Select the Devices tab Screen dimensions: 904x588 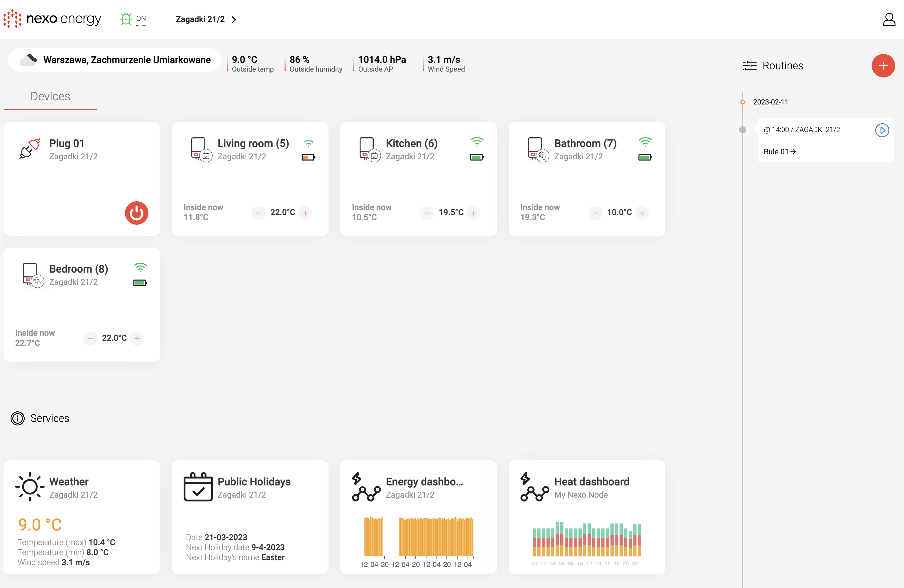click(x=50, y=96)
